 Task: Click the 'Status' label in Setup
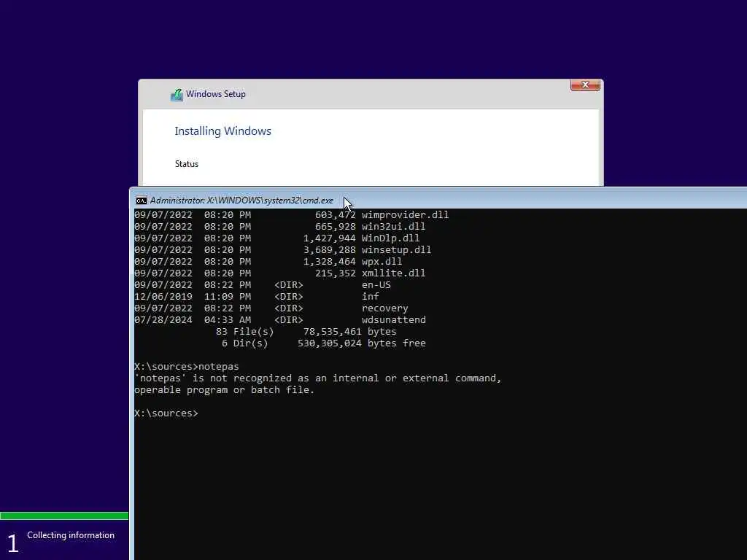pos(187,164)
